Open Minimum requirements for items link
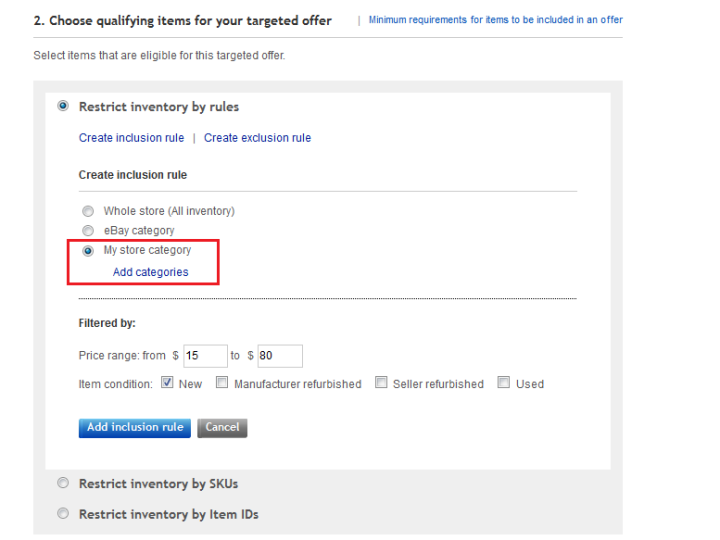Viewport: 720px width, 540px height. tap(495, 20)
